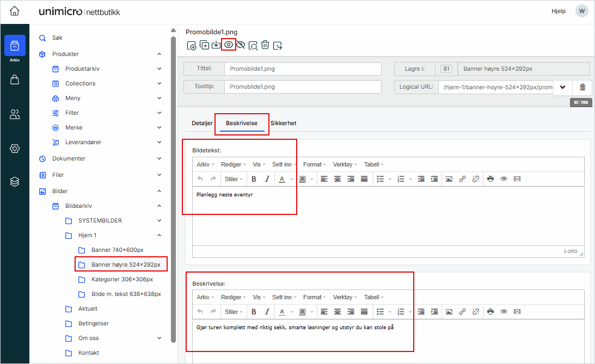
Task: Click the trash icon beside the Logical URL field
Action: 582,88
